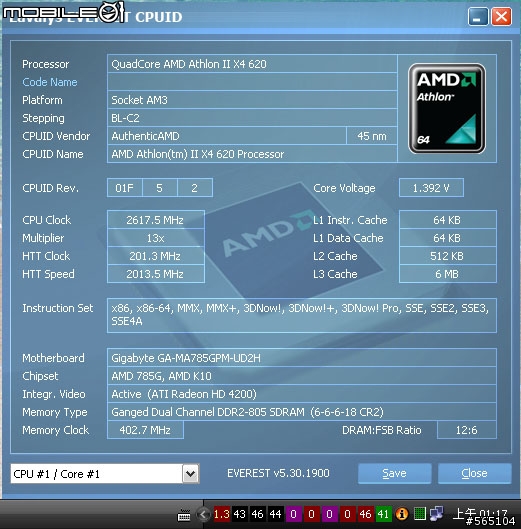Click the Close button beside Save
Image resolution: width=521 pixels, height=529 pixels.
pos(474,473)
